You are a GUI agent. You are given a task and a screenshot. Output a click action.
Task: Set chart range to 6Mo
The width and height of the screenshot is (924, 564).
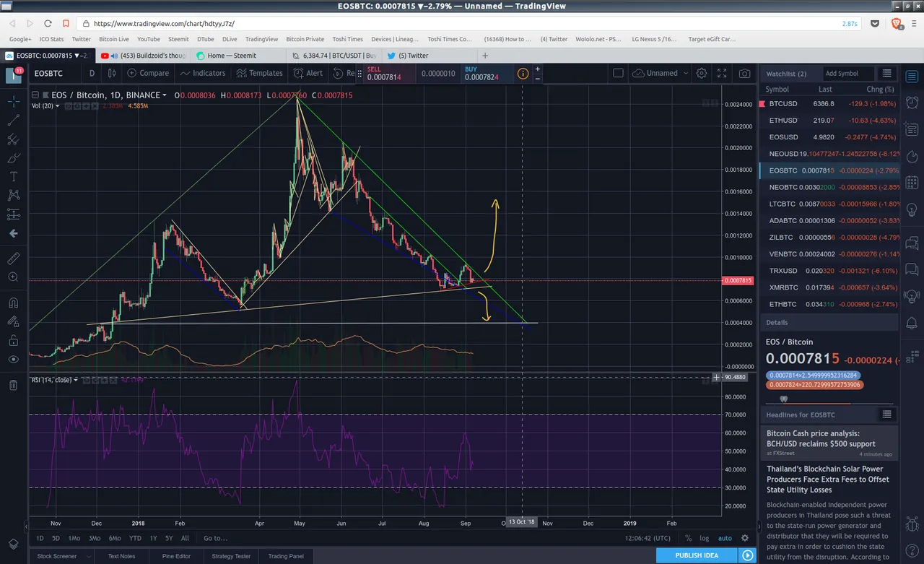(114, 538)
